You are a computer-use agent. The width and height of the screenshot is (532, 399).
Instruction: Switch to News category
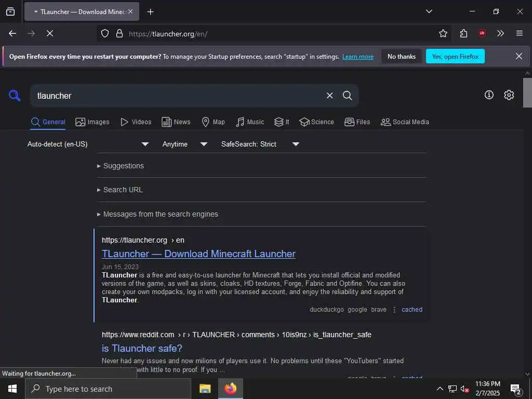tap(176, 122)
